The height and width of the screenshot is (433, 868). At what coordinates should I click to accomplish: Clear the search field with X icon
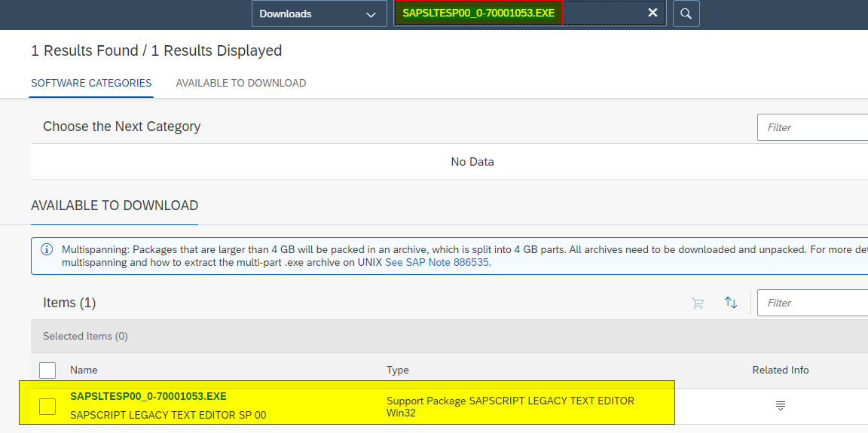click(x=653, y=13)
